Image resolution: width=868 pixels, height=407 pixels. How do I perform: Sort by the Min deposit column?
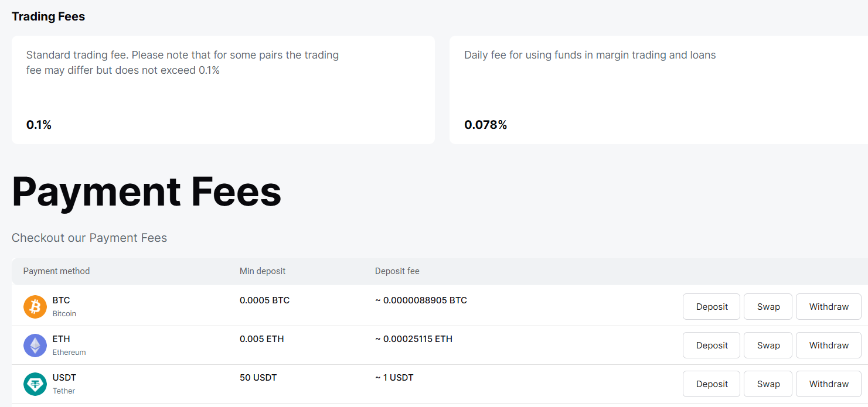262,271
